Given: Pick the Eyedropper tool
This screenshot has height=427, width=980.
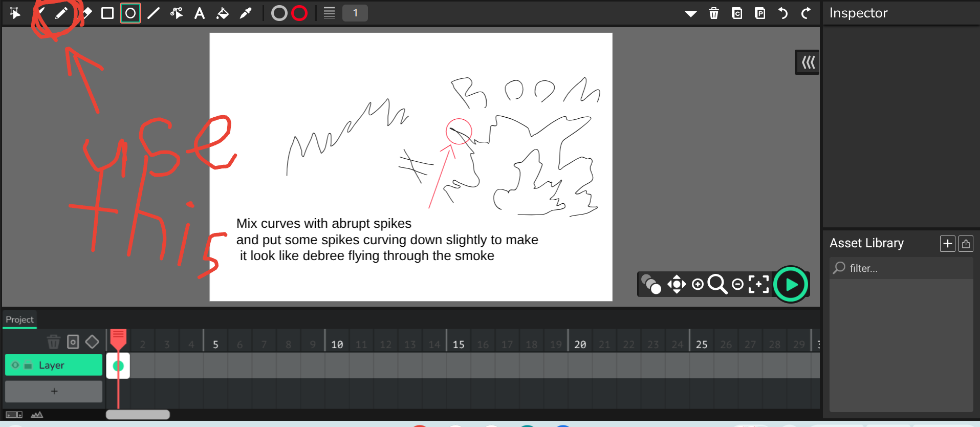Looking at the screenshot, I should tap(246, 13).
